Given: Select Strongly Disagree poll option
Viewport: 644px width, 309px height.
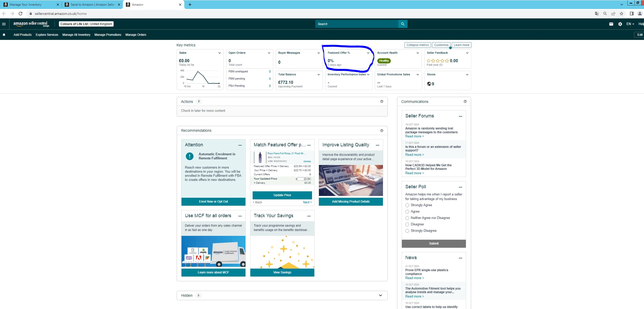Looking at the screenshot, I should [407, 231].
